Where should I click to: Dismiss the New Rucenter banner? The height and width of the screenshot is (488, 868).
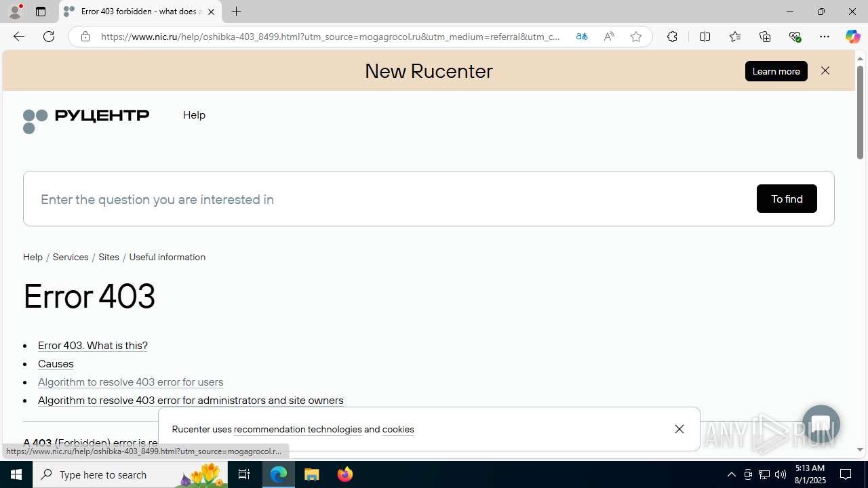pyautogui.click(x=825, y=70)
